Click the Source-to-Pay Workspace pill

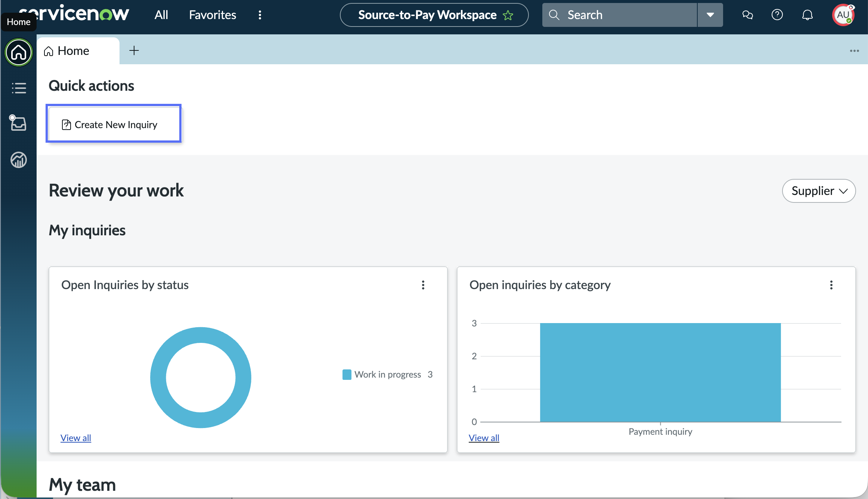point(434,15)
